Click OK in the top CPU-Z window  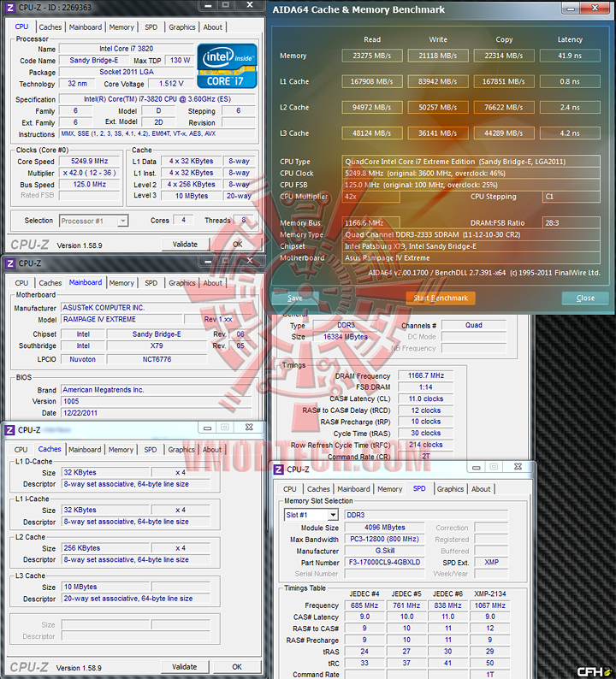[x=237, y=245]
